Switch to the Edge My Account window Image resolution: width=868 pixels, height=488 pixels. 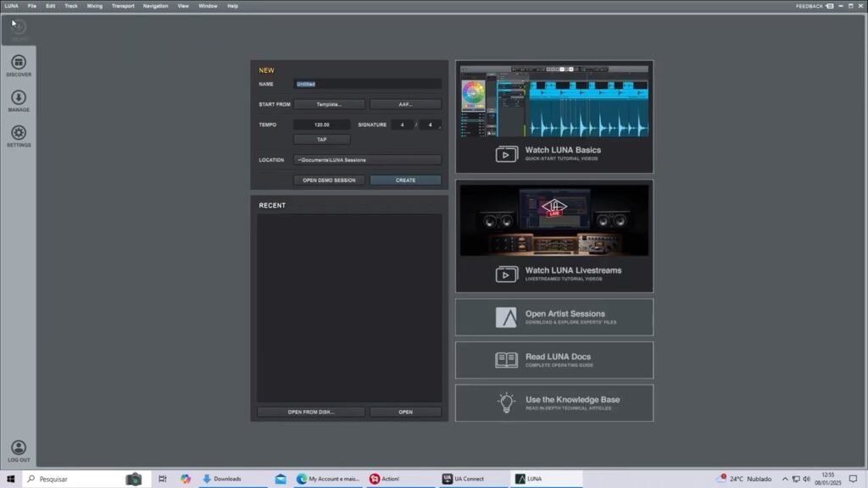click(x=328, y=479)
